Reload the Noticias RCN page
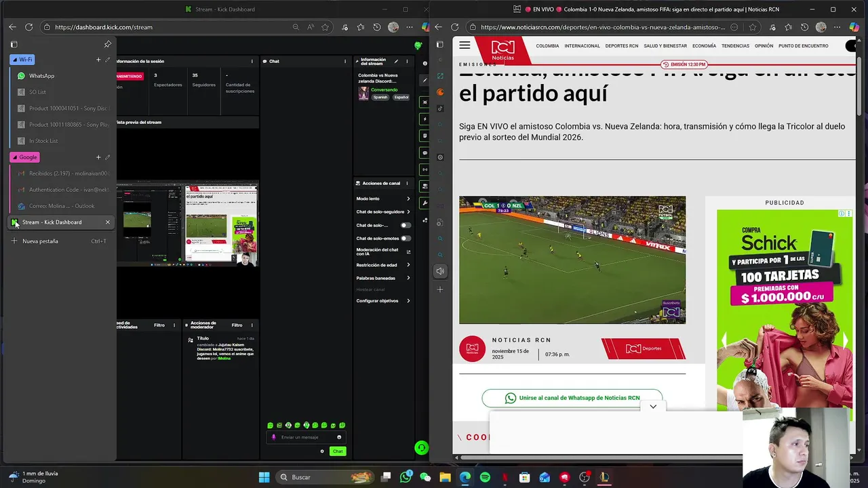 [454, 27]
